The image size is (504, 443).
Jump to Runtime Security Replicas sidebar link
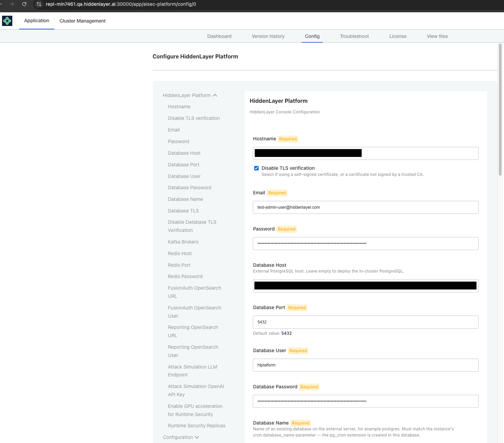coord(196,426)
